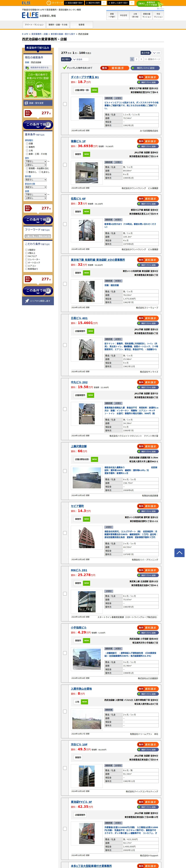Tick the 敷金なし checkbox
The height and width of the screenshot is (868, 186).
tap(27, 172)
